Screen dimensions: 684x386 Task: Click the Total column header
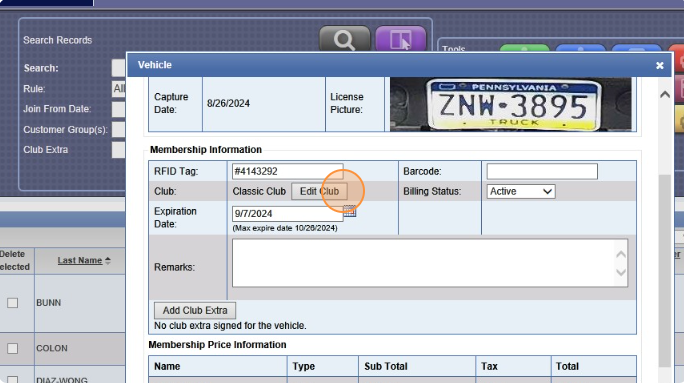pyautogui.click(x=567, y=366)
